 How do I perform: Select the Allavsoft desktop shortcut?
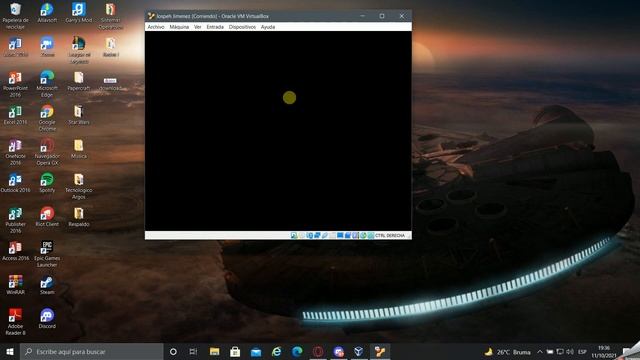tap(47, 13)
